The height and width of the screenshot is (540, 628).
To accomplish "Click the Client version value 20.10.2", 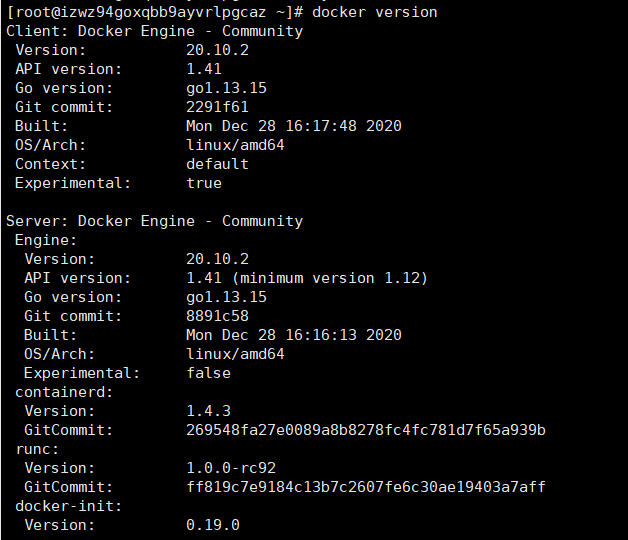I will coord(217,50).
